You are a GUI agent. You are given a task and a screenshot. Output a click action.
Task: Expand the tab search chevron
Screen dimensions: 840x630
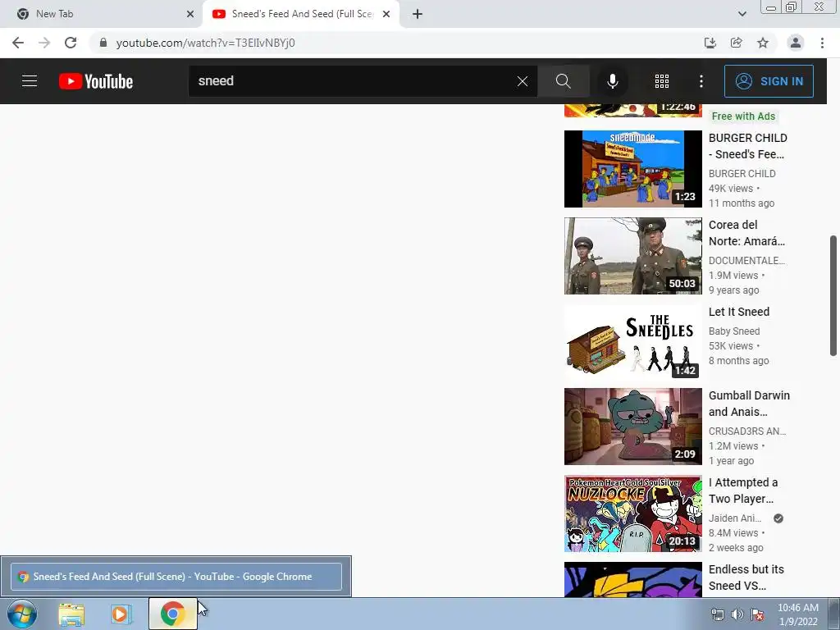tap(742, 14)
